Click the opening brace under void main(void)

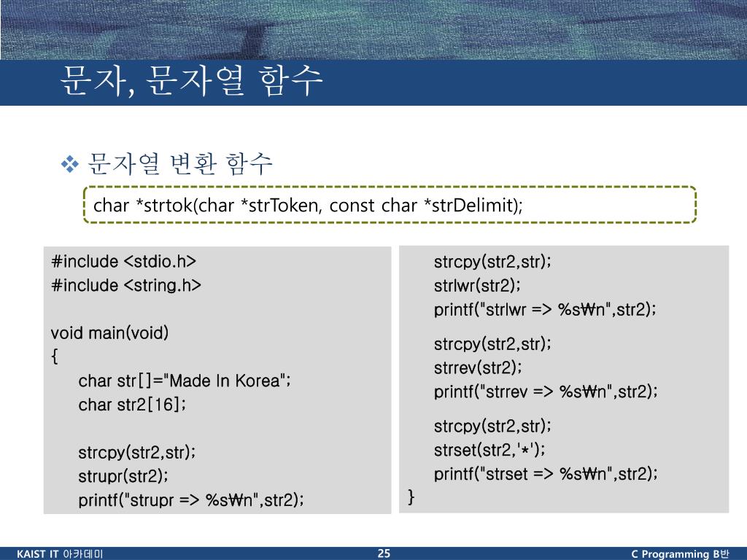pos(55,356)
